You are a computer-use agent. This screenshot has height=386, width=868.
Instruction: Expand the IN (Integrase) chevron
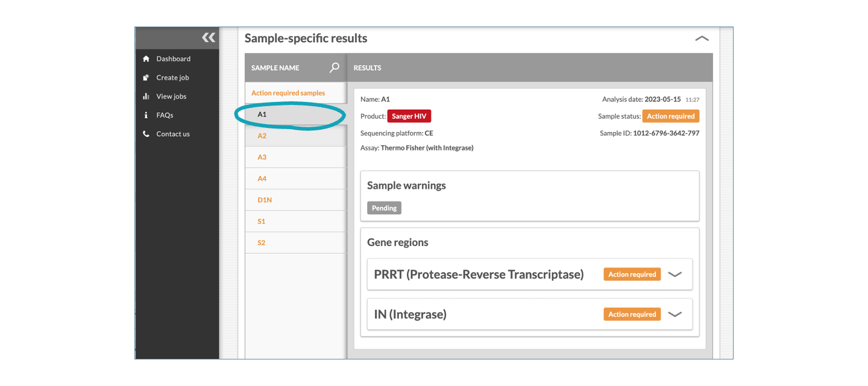(x=675, y=314)
